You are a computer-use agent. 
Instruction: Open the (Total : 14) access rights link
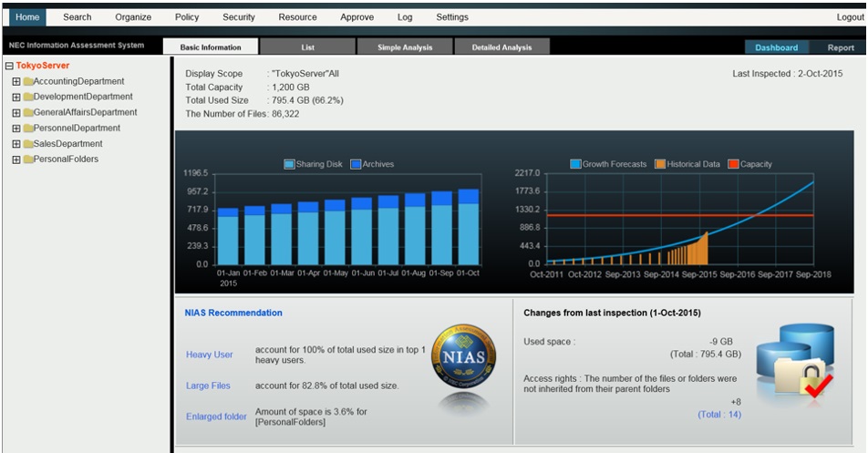[x=719, y=415]
